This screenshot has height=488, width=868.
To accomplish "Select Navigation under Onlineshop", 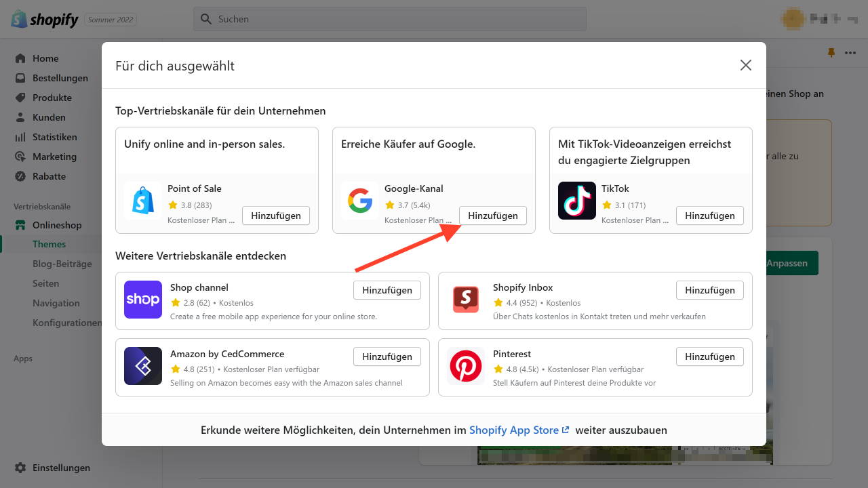I will (56, 303).
